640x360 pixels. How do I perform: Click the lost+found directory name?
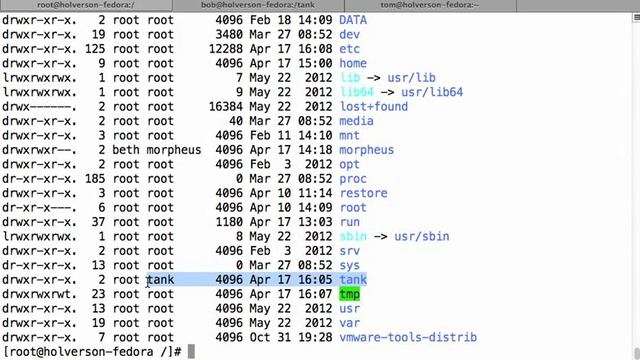pyautogui.click(x=374, y=107)
